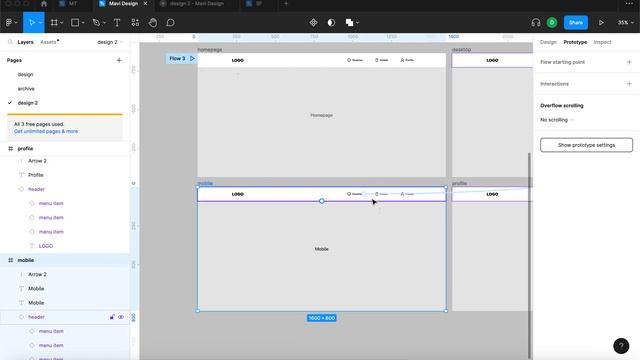
Task: Click the canvas vertical scrollbar
Action: pyautogui.click(x=530, y=255)
